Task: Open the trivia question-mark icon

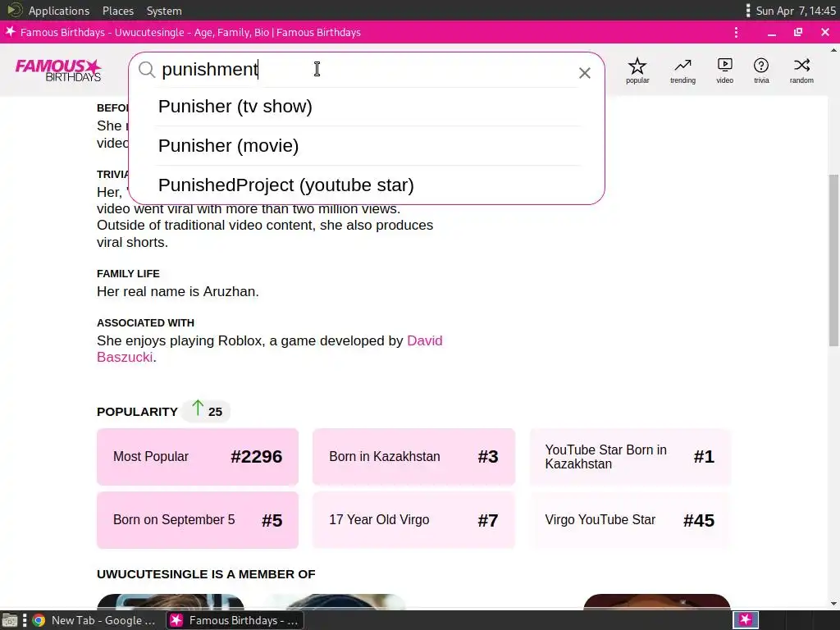Action: pos(761,71)
